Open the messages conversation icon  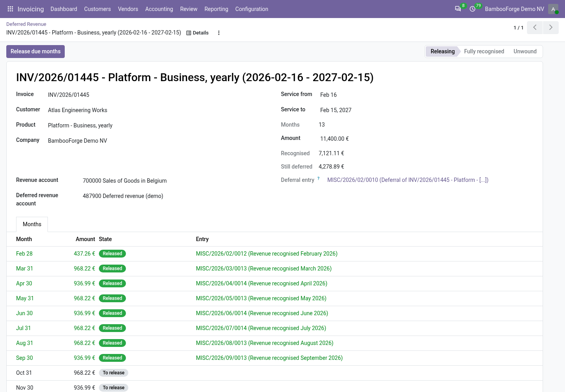pos(457,9)
